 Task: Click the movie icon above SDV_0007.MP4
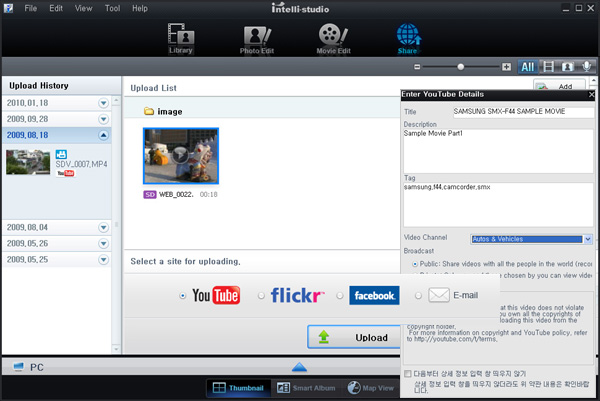pos(61,154)
